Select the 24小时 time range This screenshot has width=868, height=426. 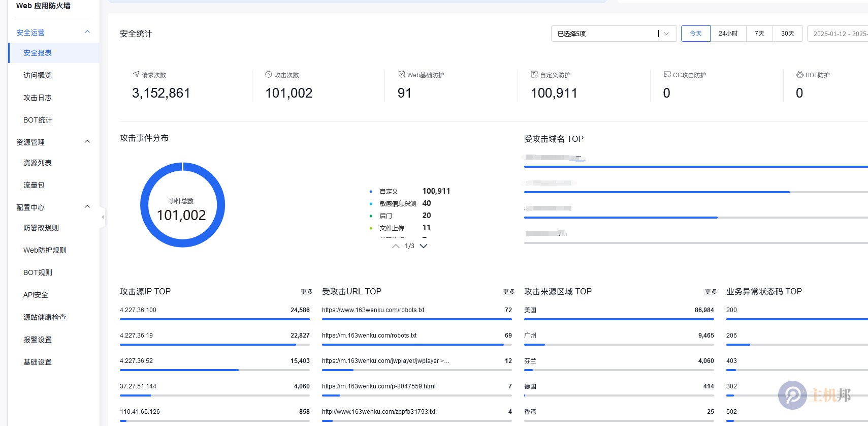tap(728, 34)
